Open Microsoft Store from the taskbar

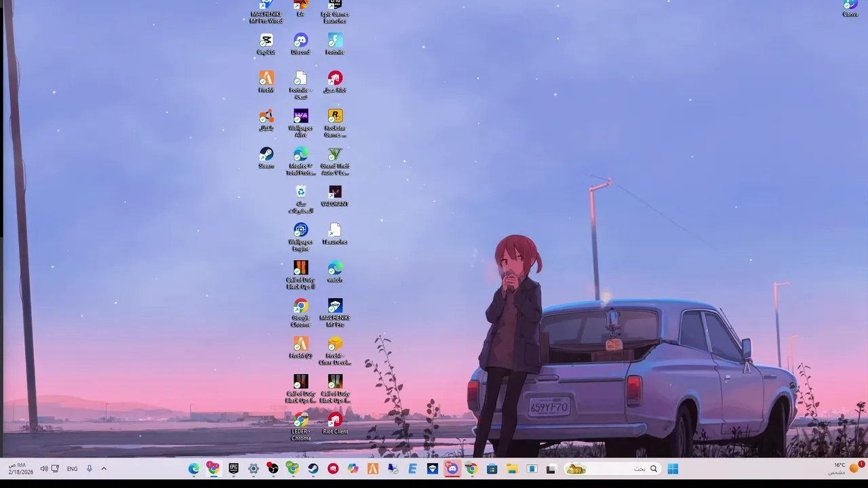[492, 468]
